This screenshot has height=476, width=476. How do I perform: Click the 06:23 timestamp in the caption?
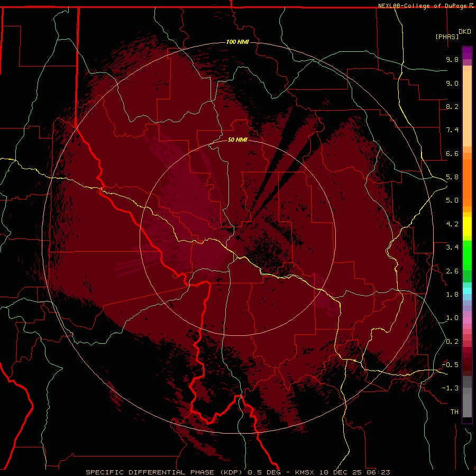tap(378, 472)
